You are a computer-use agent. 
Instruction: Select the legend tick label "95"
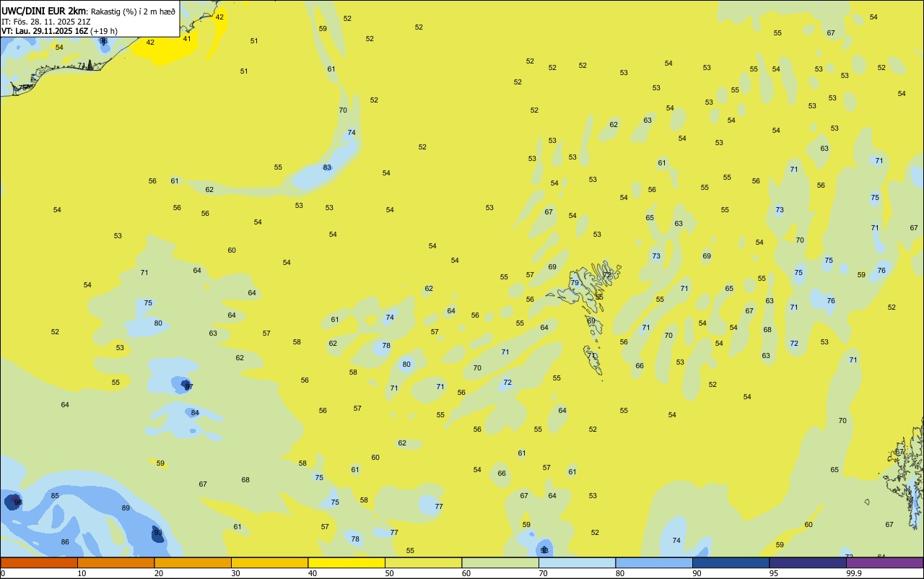pos(774,573)
